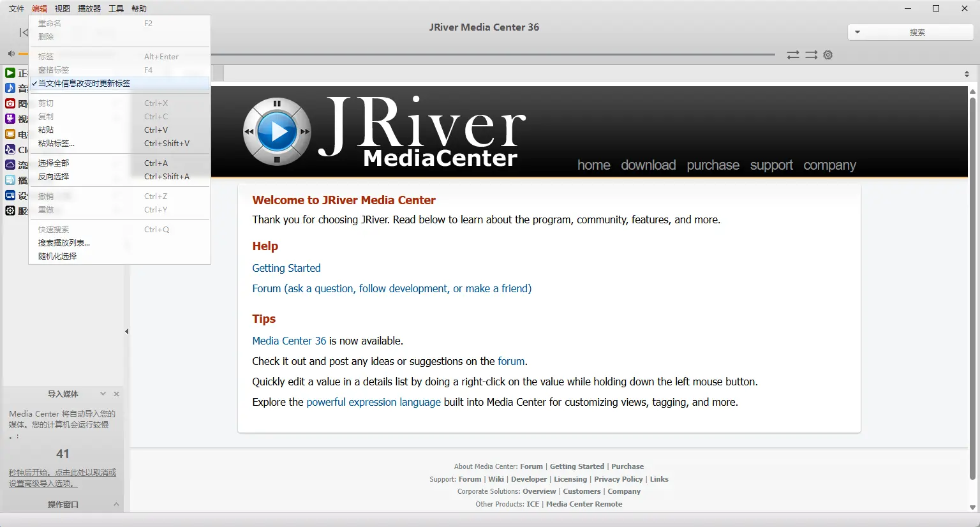Open the support navigation link

tap(771, 165)
